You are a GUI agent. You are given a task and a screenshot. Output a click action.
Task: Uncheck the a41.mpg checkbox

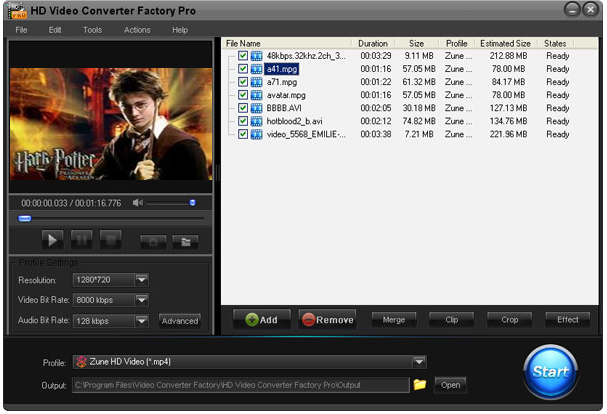click(x=243, y=69)
